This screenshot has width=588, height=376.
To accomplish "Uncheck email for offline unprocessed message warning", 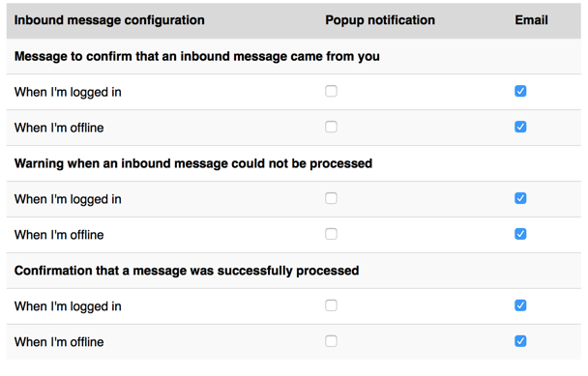I will click(x=520, y=234).
